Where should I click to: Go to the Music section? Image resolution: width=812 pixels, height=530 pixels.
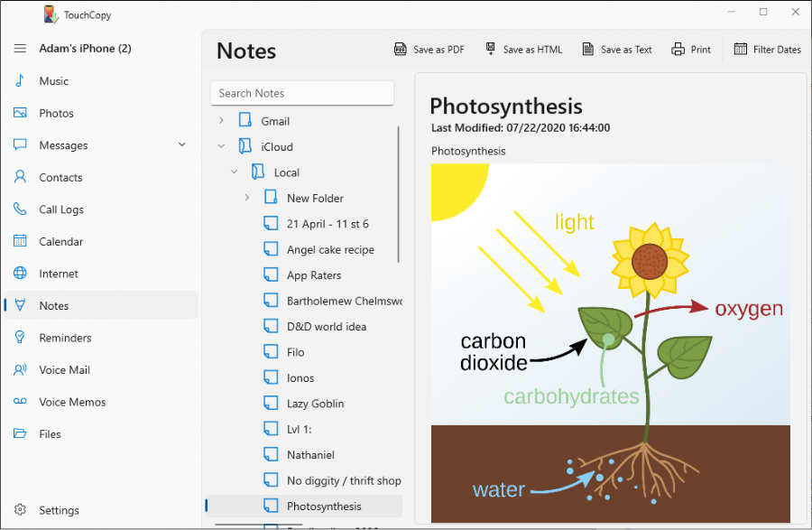53,81
